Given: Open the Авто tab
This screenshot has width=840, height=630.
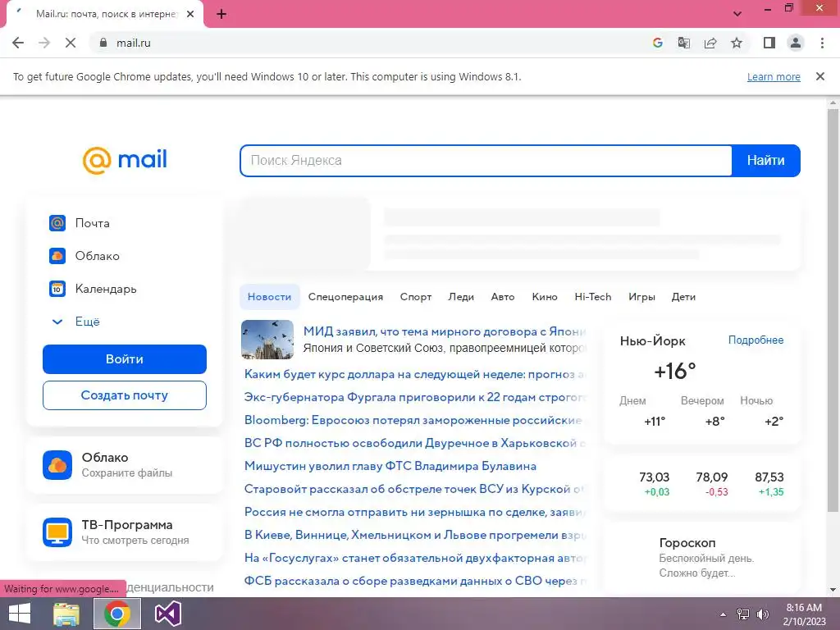Looking at the screenshot, I should [503, 297].
